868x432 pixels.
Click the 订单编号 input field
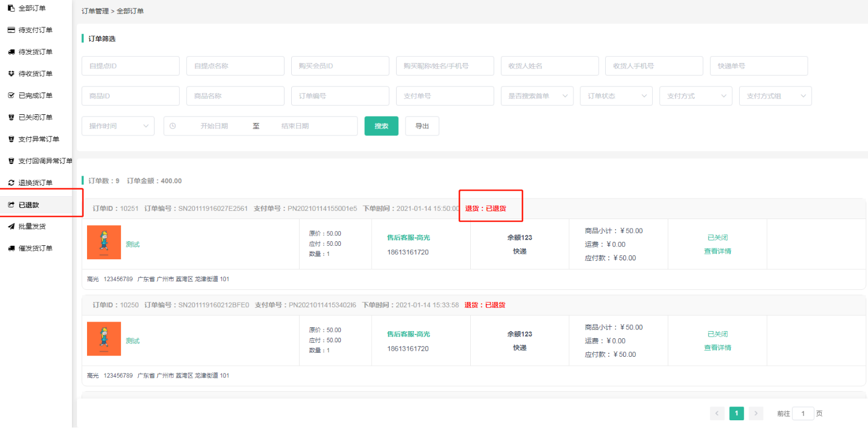[x=340, y=96]
